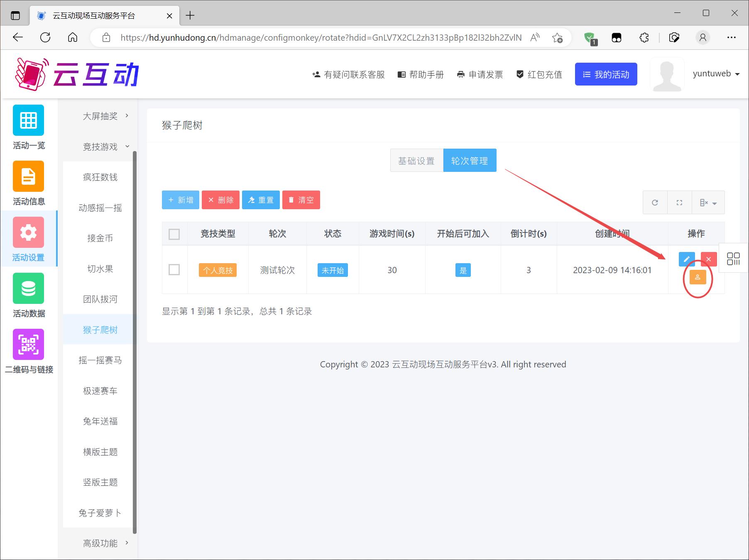749x560 pixels.
Task: Click the red delete X for 测试轮次
Action: pos(709,259)
